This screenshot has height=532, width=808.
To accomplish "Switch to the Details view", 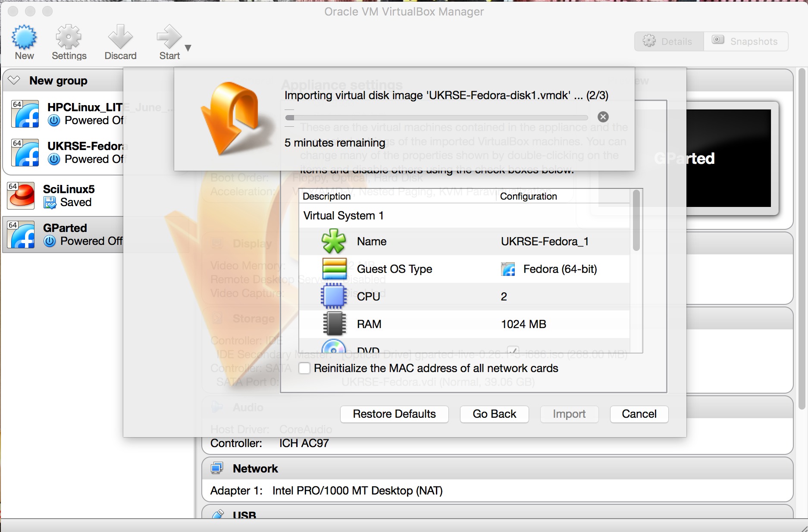I will click(x=669, y=41).
